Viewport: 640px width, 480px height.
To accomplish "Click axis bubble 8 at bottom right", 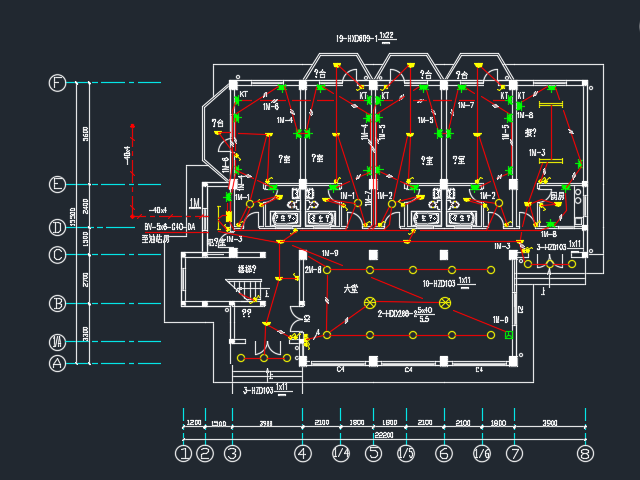I will tap(585, 453).
